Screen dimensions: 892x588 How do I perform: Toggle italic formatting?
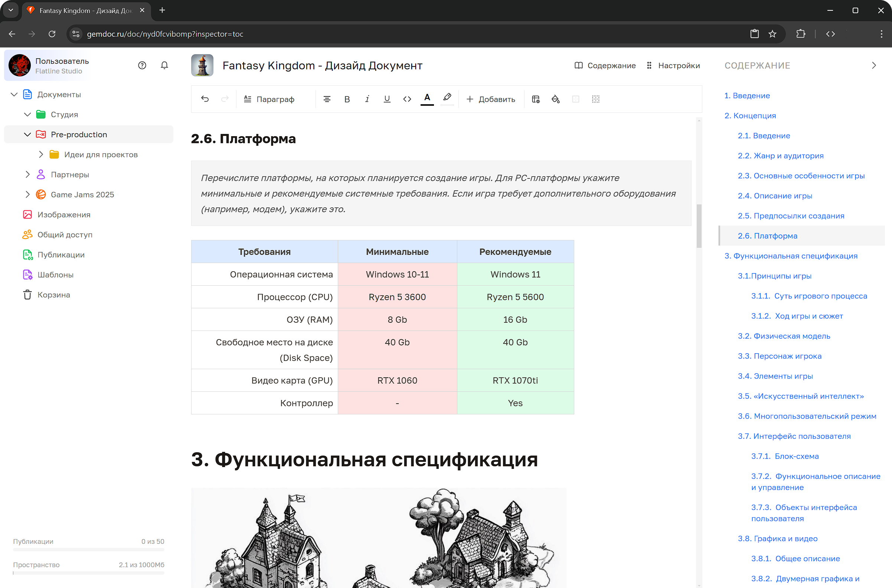point(367,99)
